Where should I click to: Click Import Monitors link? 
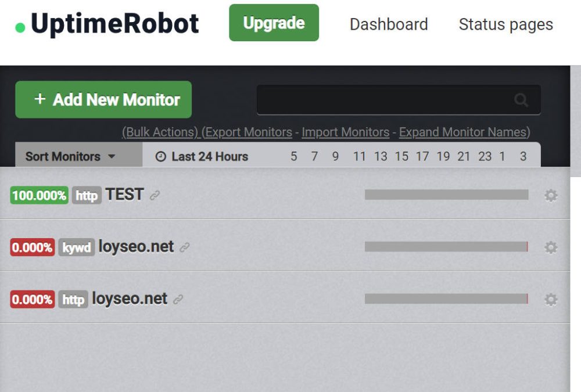tap(345, 132)
